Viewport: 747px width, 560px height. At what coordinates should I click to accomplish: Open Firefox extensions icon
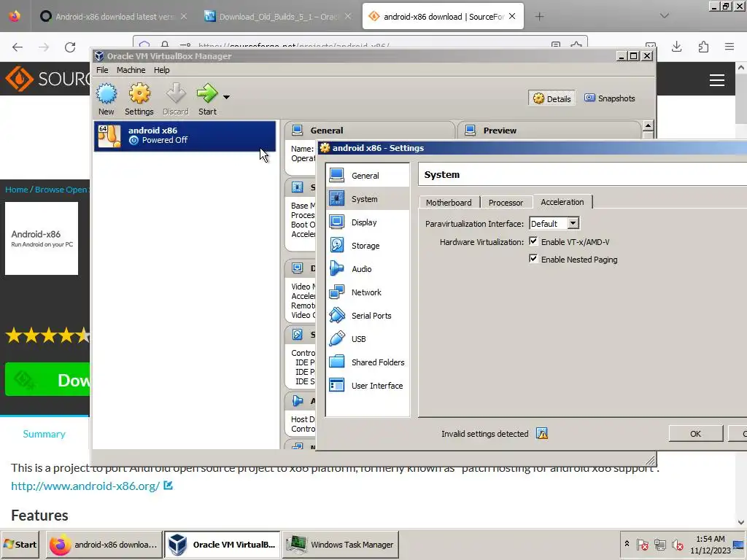[703, 47]
